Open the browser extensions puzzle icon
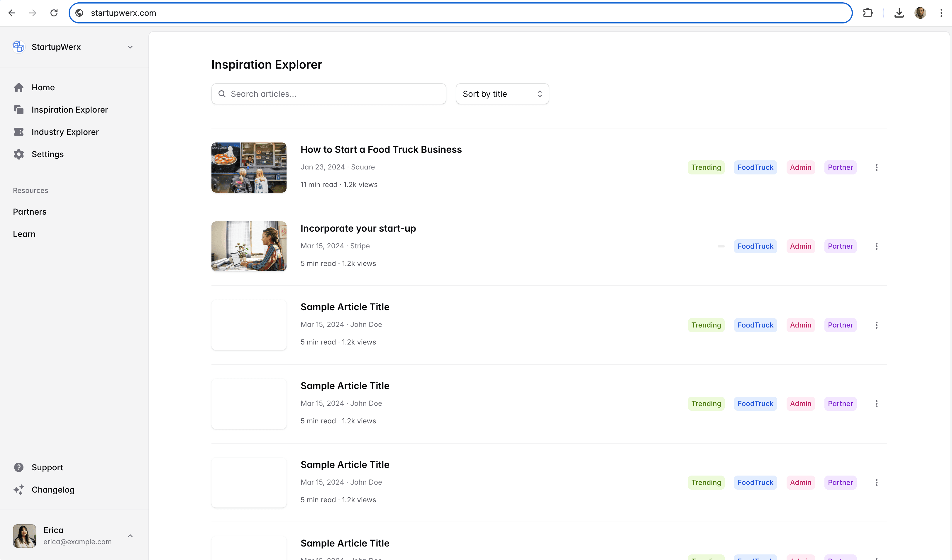Screen dimensions: 952x560 [x=868, y=13]
